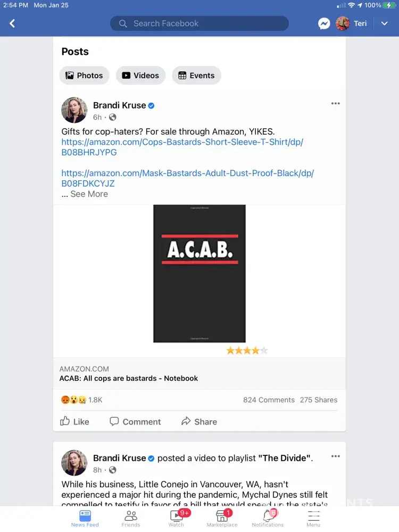Expand post text with See More
This screenshot has height=532, width=399.
pyautogui.click(x=89, y=194)
